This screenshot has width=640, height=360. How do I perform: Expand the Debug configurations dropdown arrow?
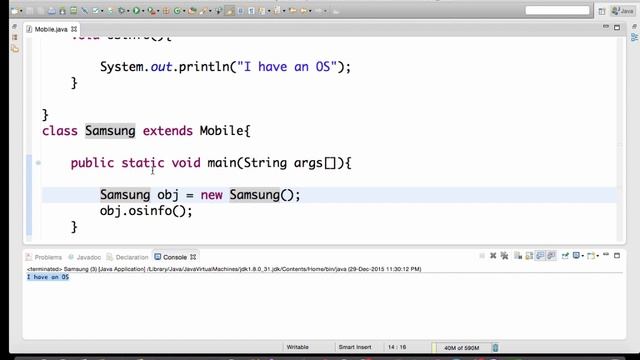(x=128, y=11)
